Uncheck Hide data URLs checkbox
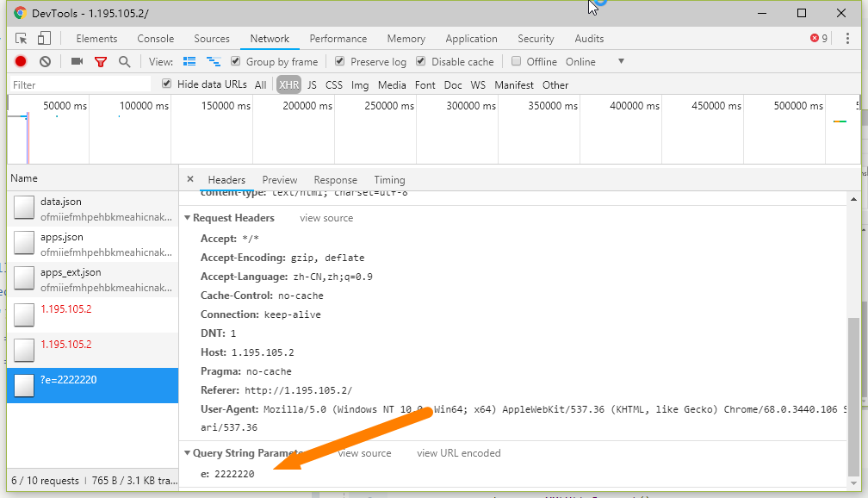The image size is (868, 498). click(167, 84)
